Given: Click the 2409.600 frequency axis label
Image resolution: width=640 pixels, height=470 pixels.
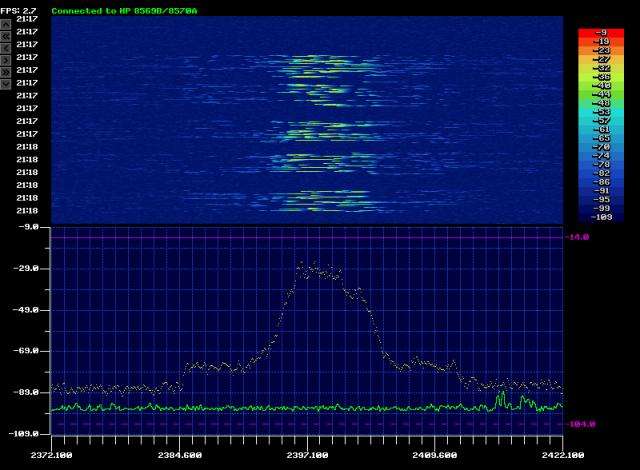Looking at the screenshot, I should tap(435, 455).
